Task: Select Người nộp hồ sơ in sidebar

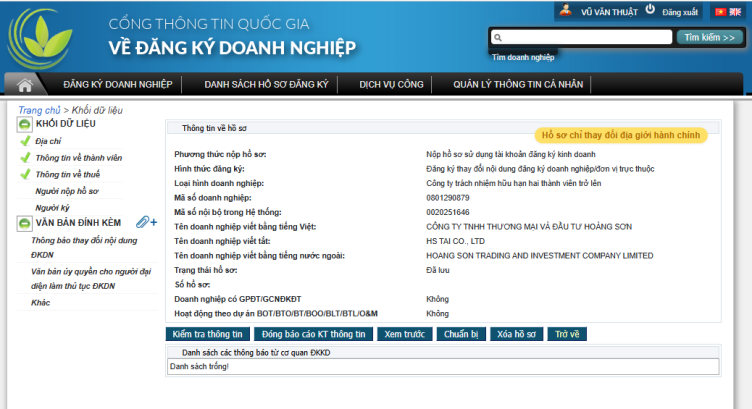Action: click(x=66, y=190)
